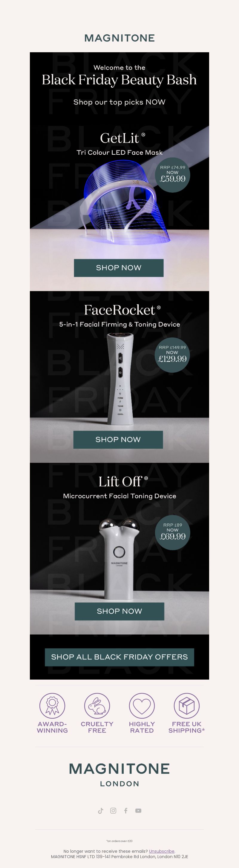Open the TikTok social icon

(100, 811)
